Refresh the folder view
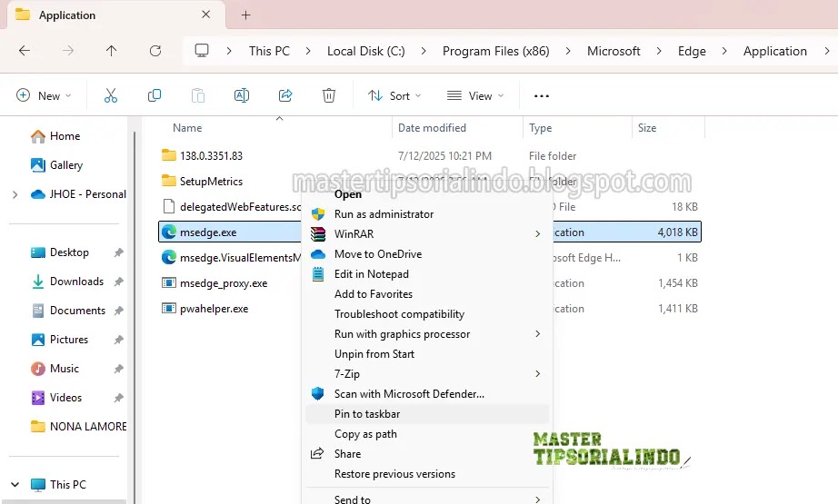Viewport: 838px width, 504px height. point(155,51)
